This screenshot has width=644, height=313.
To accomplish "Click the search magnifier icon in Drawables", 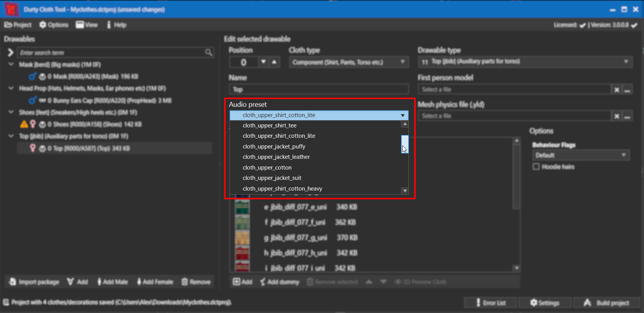I will coord(208,52).
